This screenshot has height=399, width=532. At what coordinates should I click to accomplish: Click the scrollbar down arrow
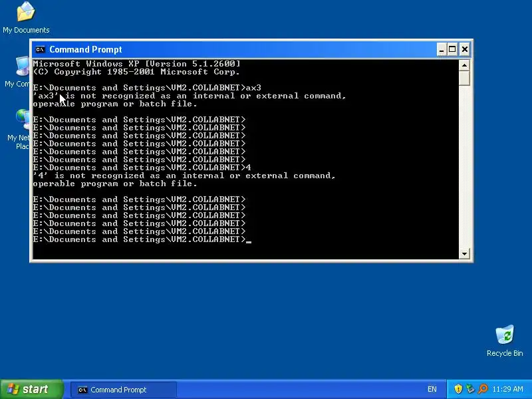pos(464,253)
